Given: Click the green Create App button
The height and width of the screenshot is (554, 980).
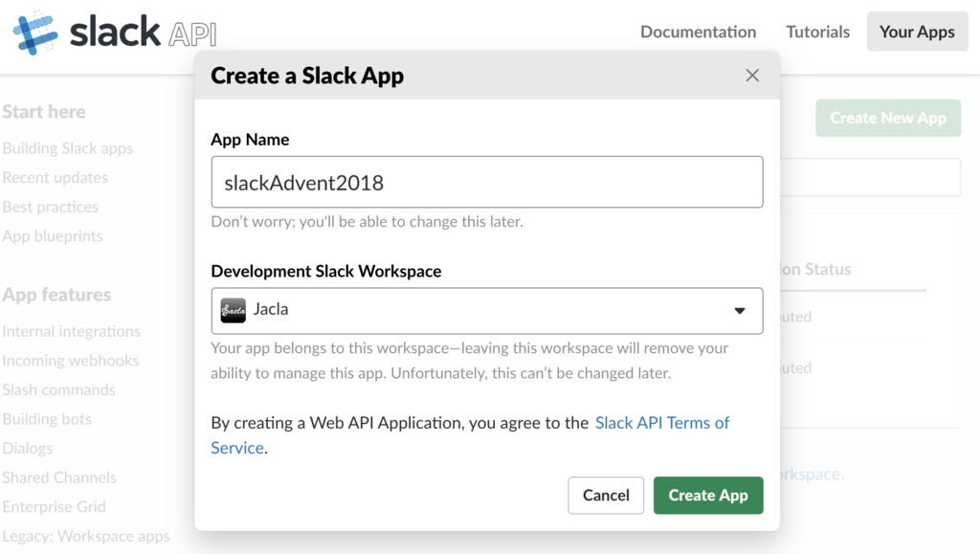Looking at the screenshot, I should click(708, 496).
